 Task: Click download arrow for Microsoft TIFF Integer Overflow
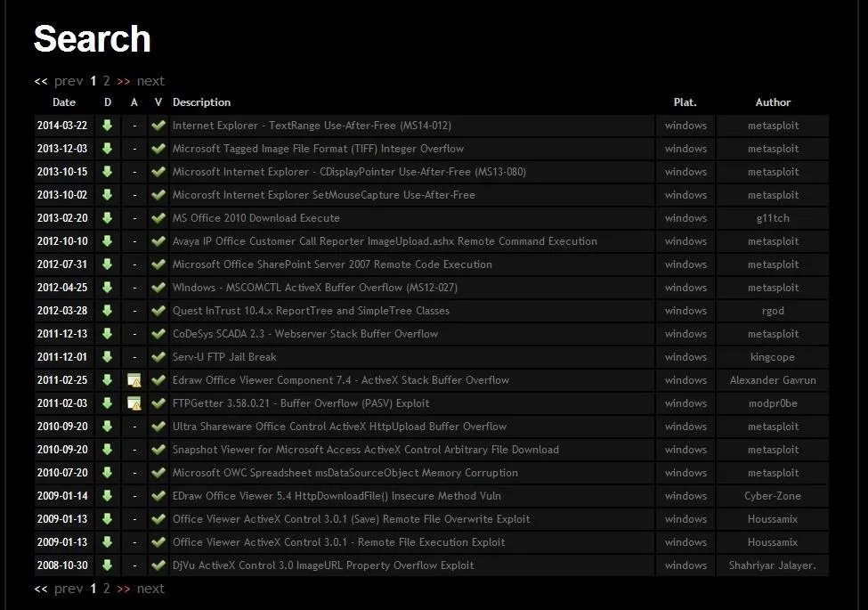point(108,149)
